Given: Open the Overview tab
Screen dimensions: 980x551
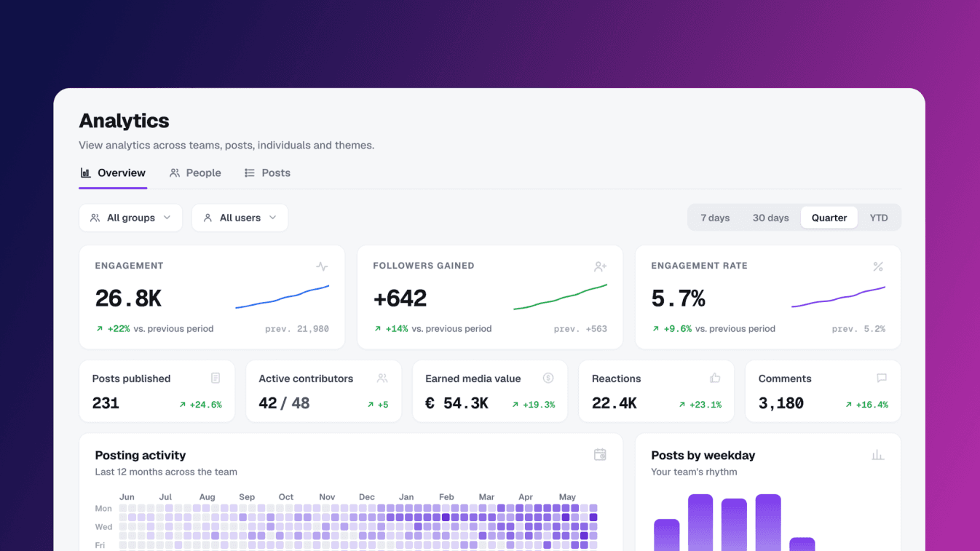Looking at the screenshot, I should pos(113,173).
